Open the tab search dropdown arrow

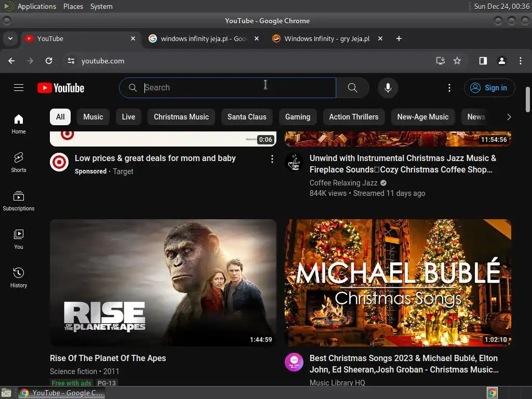pos(10,38)
